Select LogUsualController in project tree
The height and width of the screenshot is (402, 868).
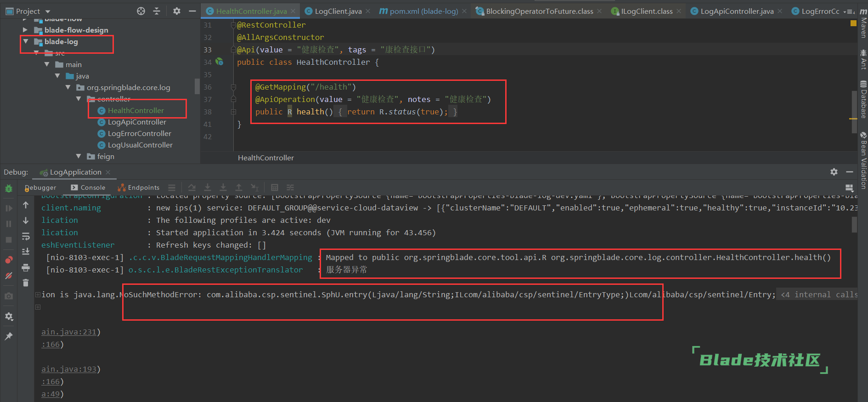tap(140, 145)
